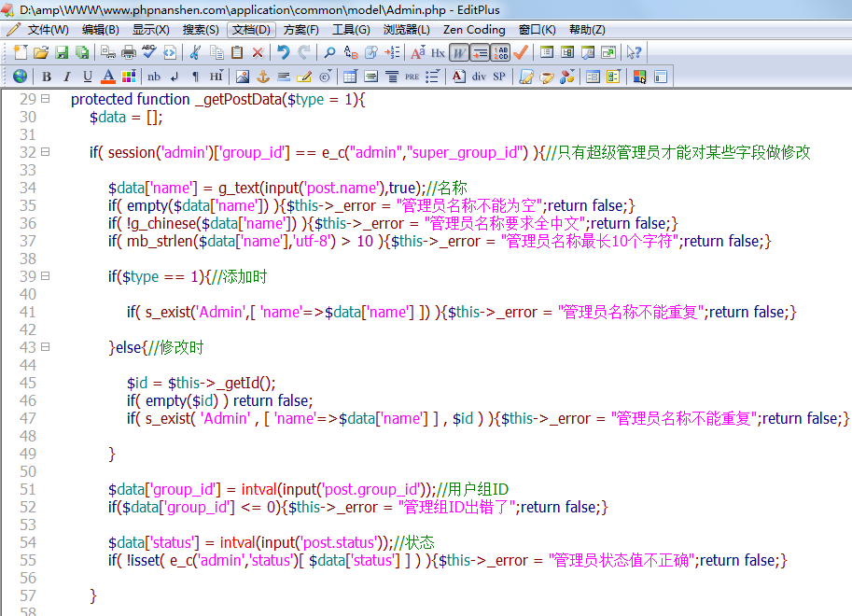Paste from clipboard
Screen dimensions: 852x616
point(237,53)
